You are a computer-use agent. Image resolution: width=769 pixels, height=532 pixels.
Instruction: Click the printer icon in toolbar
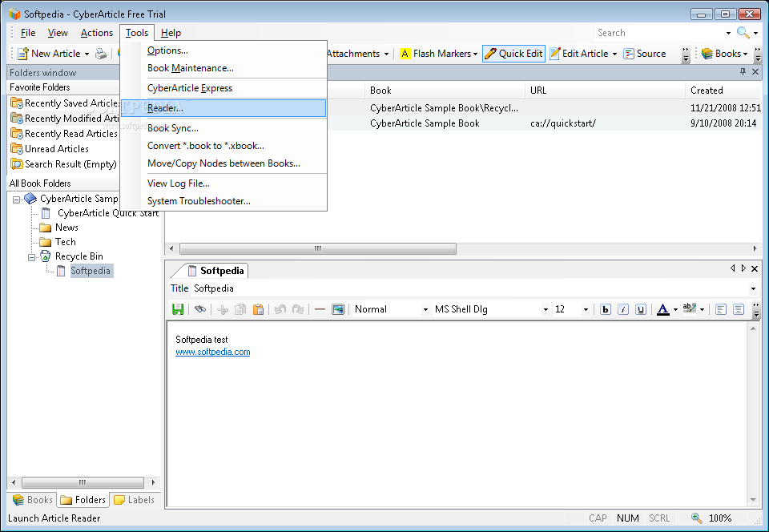101,54
